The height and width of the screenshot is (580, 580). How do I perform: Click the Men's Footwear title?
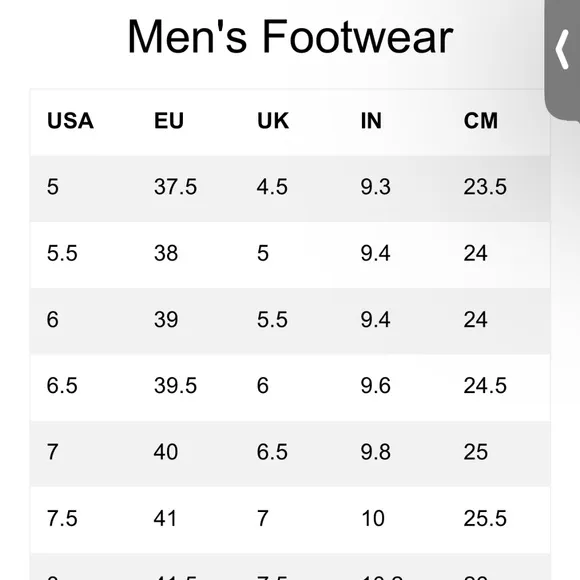tap(290, 37)
